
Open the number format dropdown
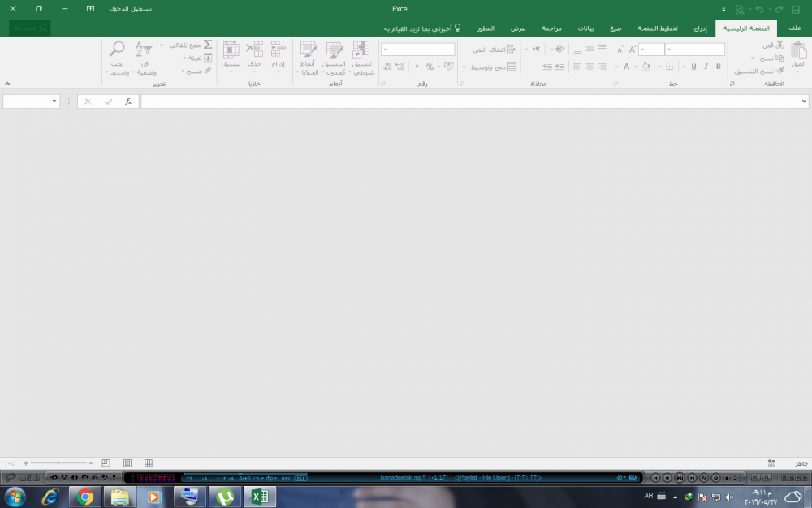coord(385,50)
